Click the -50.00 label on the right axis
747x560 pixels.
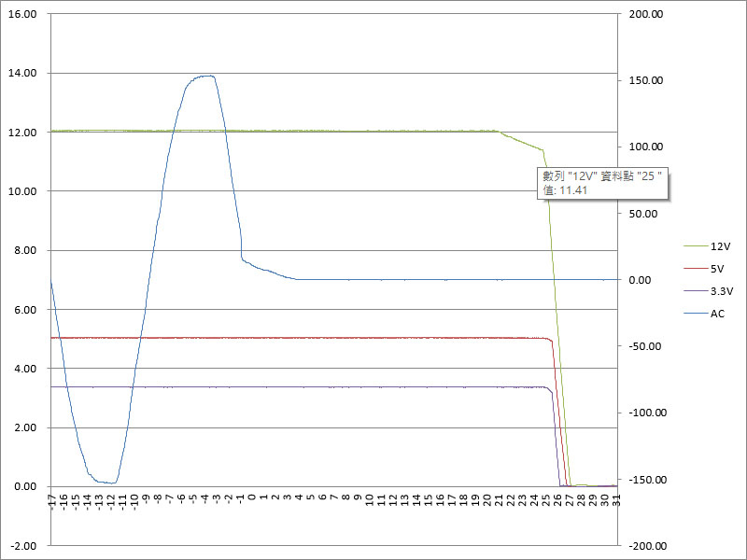(645, 346)
